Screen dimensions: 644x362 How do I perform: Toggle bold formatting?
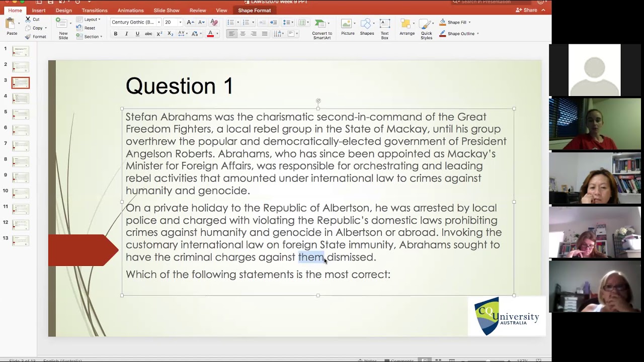point(115,34)
